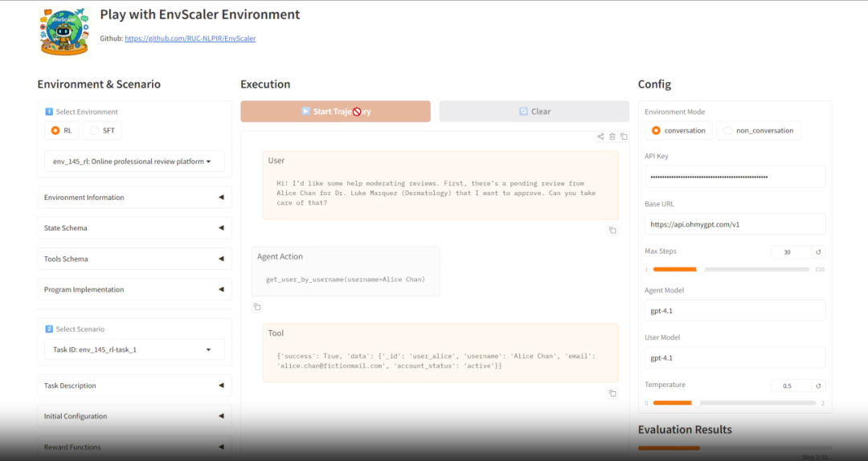Copy the User message text
868x461 pixels.
[612, 230]
